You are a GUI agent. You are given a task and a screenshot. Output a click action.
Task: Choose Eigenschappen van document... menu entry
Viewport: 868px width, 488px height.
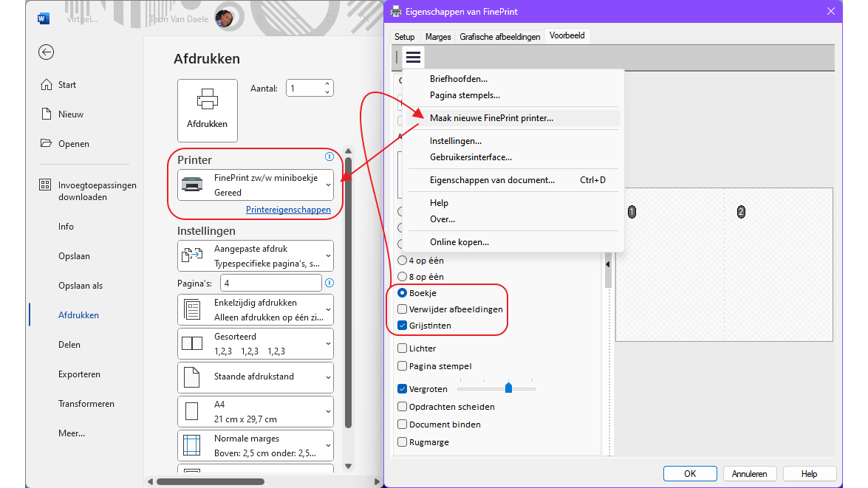click(x=513, y=180)
